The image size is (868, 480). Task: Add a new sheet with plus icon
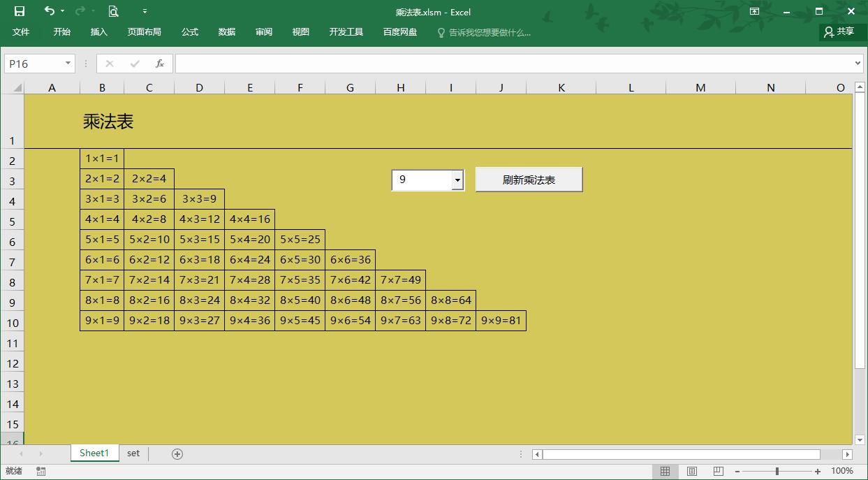point(177,454)
